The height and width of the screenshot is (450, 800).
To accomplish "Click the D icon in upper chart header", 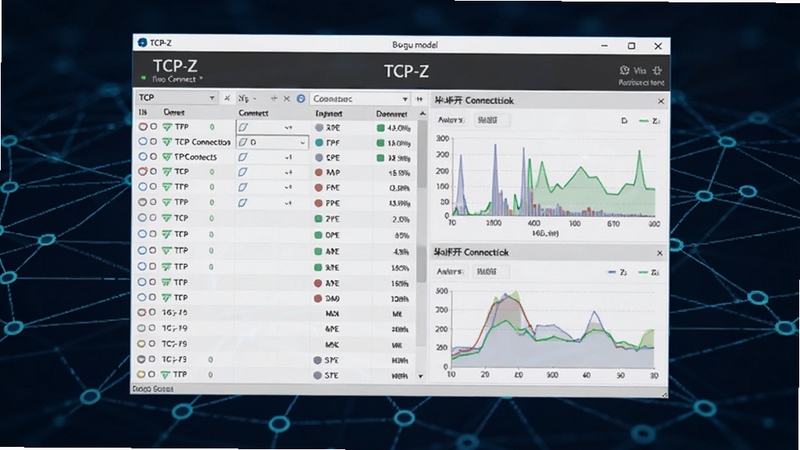I will click(624, 121).
